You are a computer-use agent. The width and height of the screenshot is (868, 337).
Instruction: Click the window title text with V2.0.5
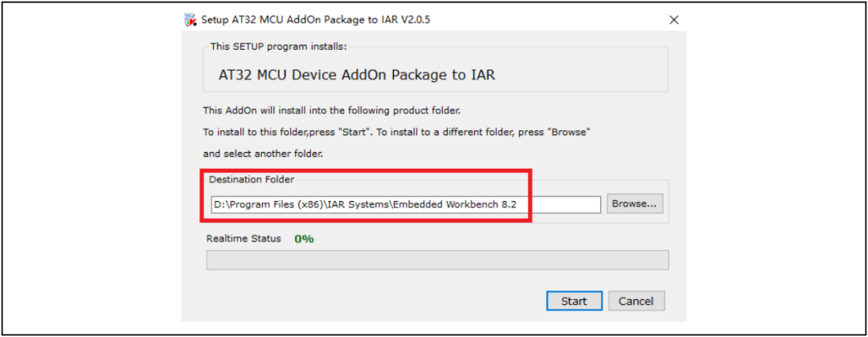(316, 20)
